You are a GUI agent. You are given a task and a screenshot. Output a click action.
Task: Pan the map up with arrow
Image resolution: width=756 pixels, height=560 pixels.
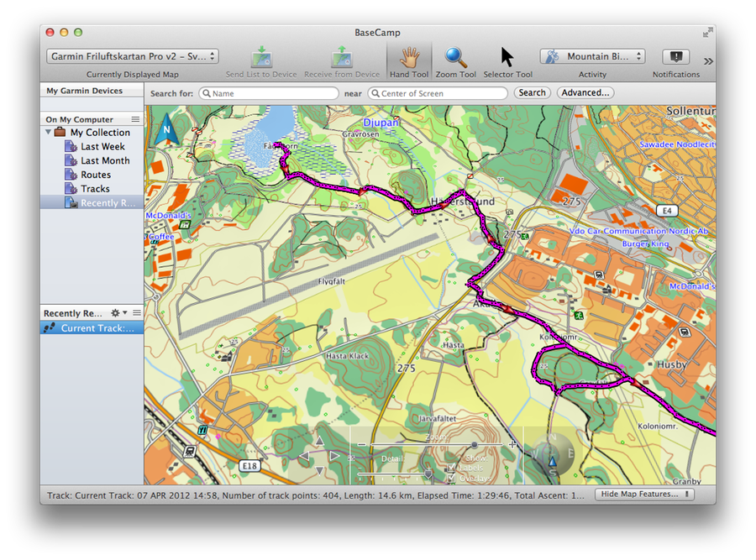[x=319, y=440]
